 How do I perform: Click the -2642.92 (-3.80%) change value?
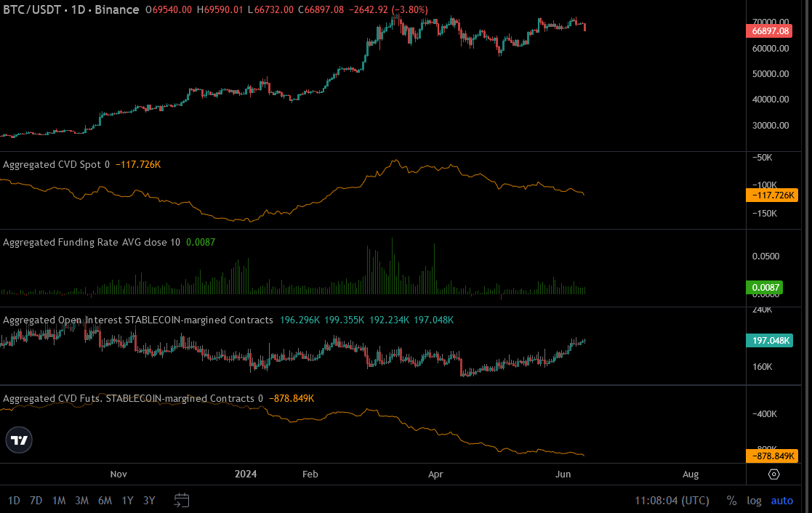point(388,10)
